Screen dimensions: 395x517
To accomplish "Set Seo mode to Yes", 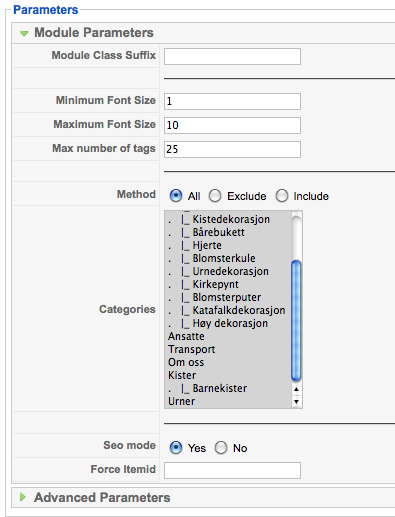I will point(176,448).
